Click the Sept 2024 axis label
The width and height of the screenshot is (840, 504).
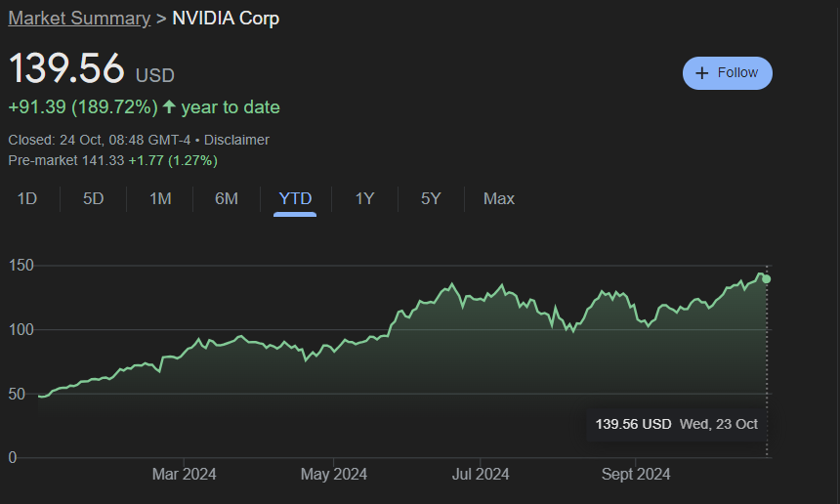click(x=635, y=474)
